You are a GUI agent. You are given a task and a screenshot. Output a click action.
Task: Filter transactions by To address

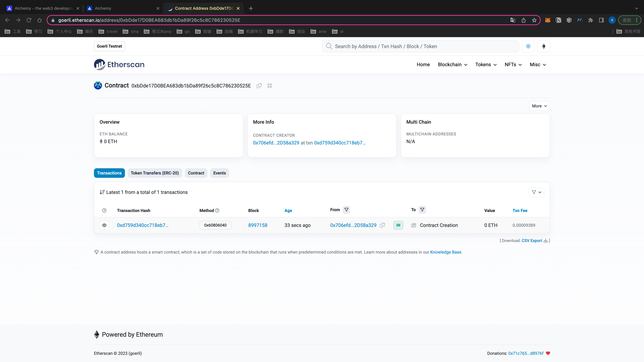point(422,210)
